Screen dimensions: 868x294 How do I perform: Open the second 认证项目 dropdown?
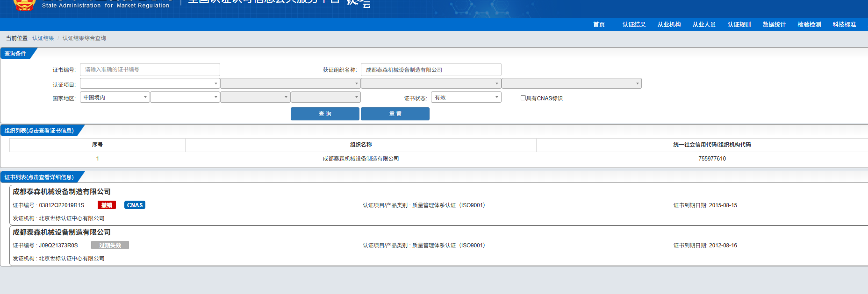pos(290,84)
